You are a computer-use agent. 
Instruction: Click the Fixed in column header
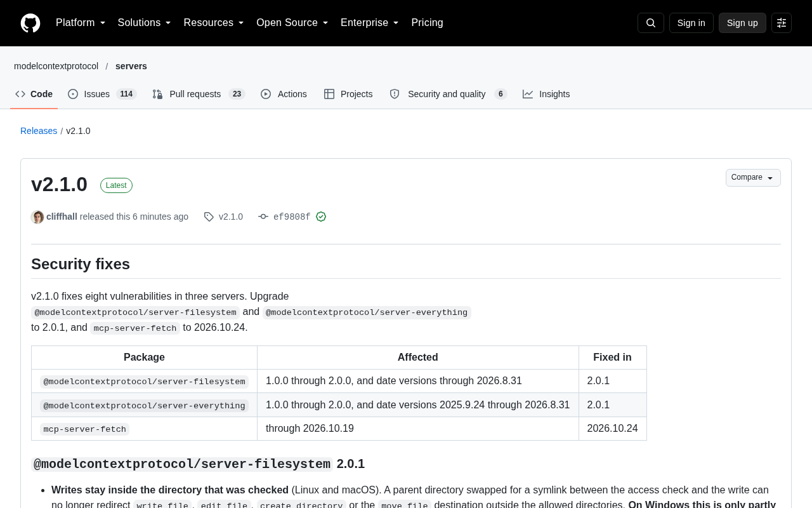pyautogui.click(x=612, y=358)
